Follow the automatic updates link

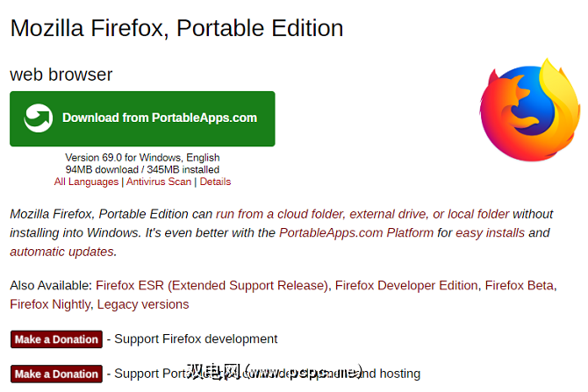click(x=62, y=252)
